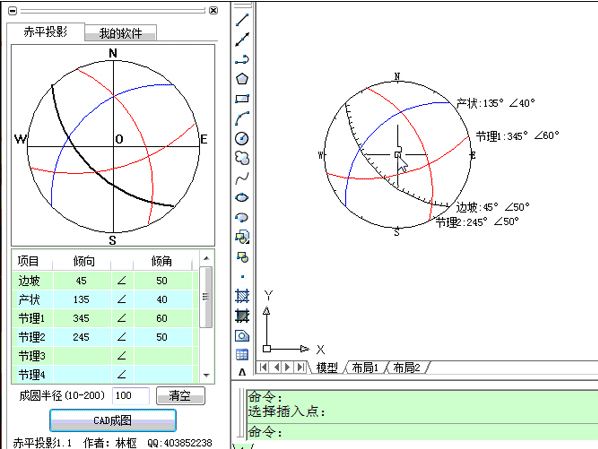
Task: Select the Polyline tool
Action: click(x=242, y=59)
